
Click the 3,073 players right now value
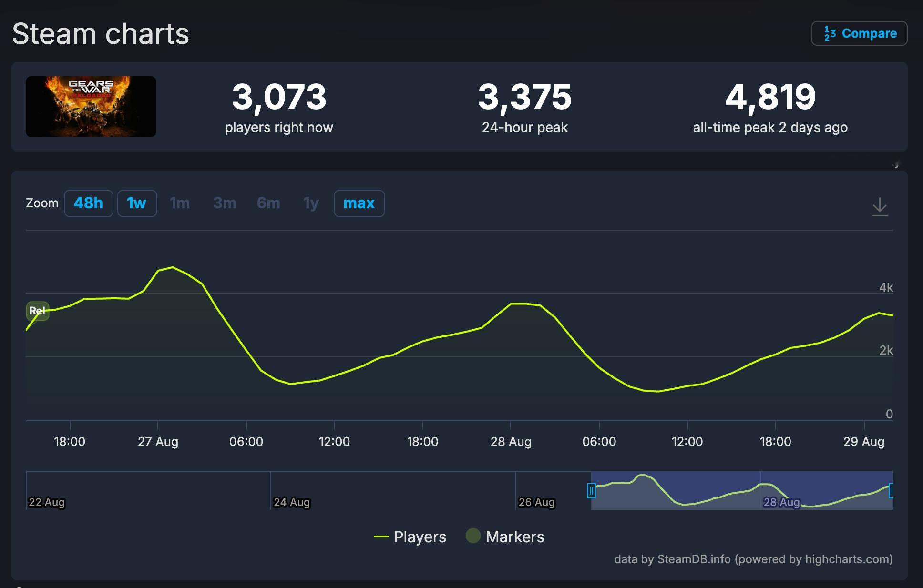(x=279, y=97)
